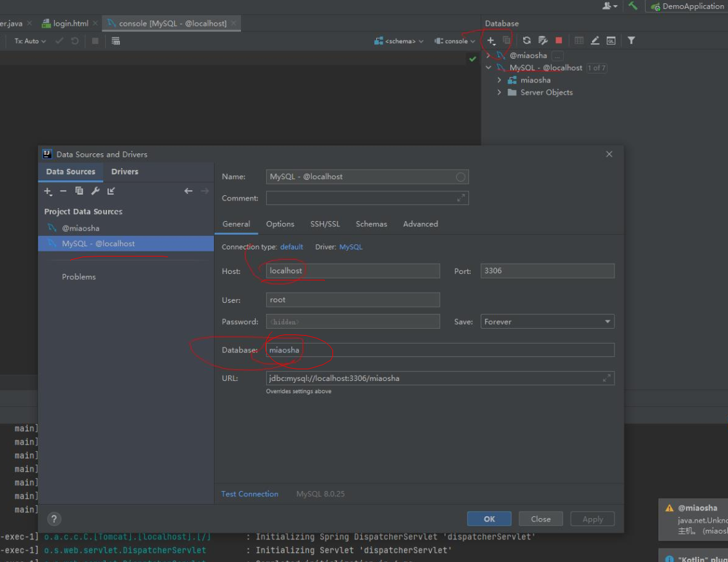This screenshot has height=562, width=728.
Task: Click the default connection type link
Action: [x=292, y=247]
